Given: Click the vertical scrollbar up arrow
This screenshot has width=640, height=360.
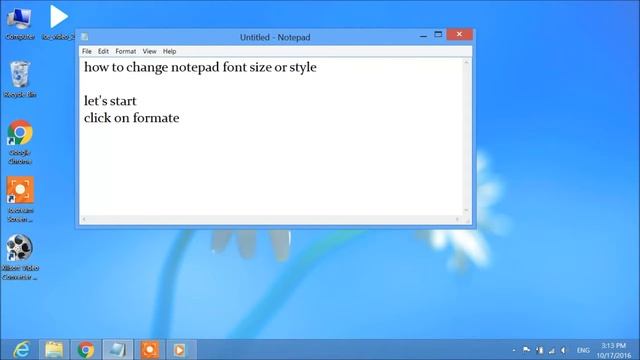Looking at the screenshot, I should pyautogui.click(x=467, y=62).
